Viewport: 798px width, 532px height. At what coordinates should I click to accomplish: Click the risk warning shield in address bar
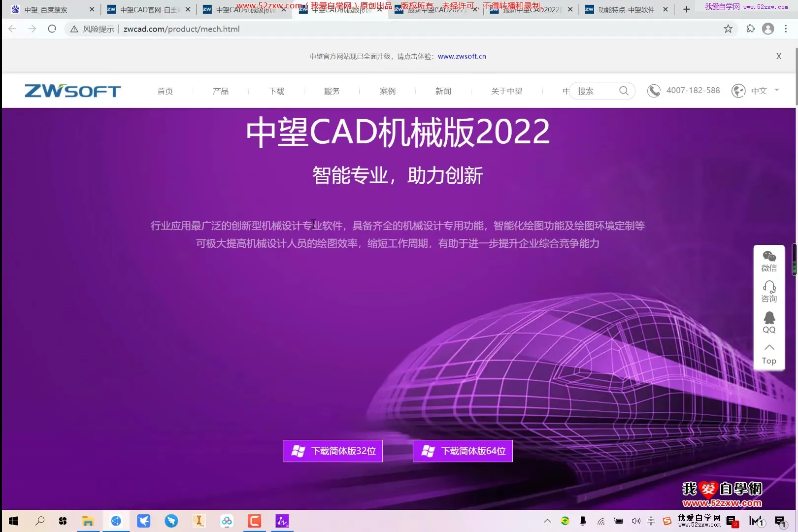74,29
